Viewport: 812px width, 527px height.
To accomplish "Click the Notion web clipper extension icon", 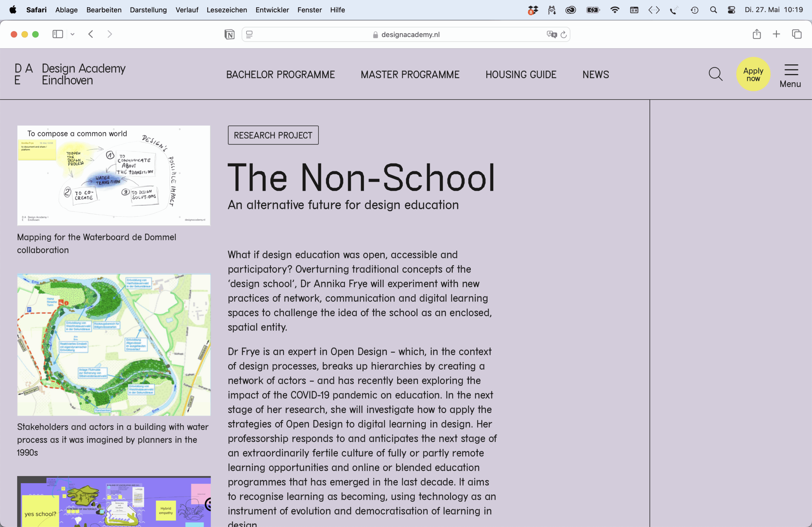I will 230,35.
